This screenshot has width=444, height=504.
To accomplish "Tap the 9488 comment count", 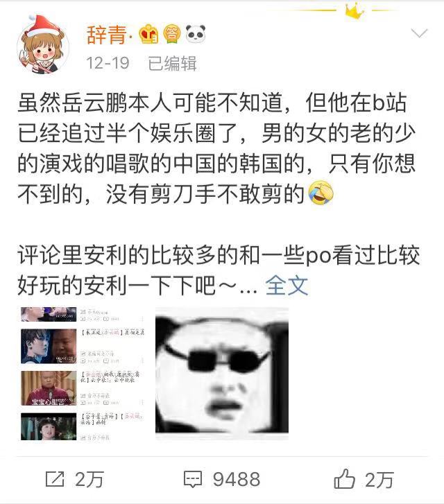I will click(x=237, y=479).
